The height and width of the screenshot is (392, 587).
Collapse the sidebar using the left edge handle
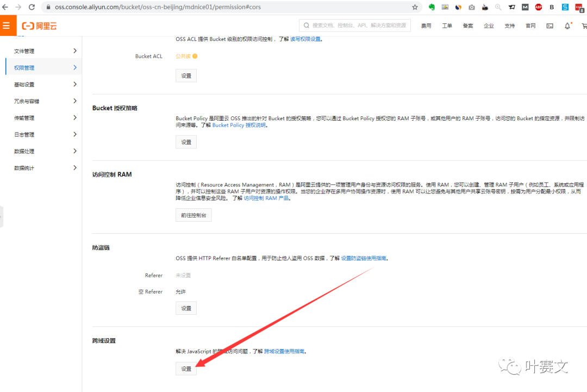pos(2,216)
